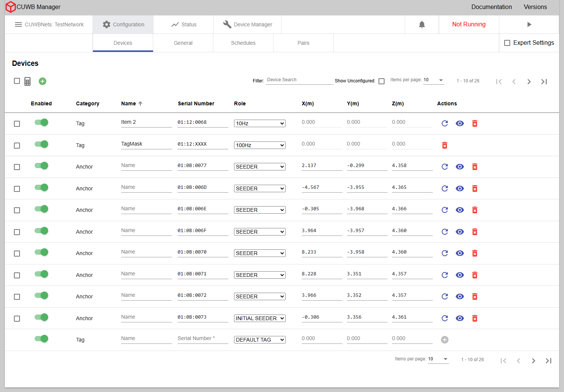Switch to the Schedules sub-tab
The height and width of the screenshot is (392, 564).
[x=243, y=43]
